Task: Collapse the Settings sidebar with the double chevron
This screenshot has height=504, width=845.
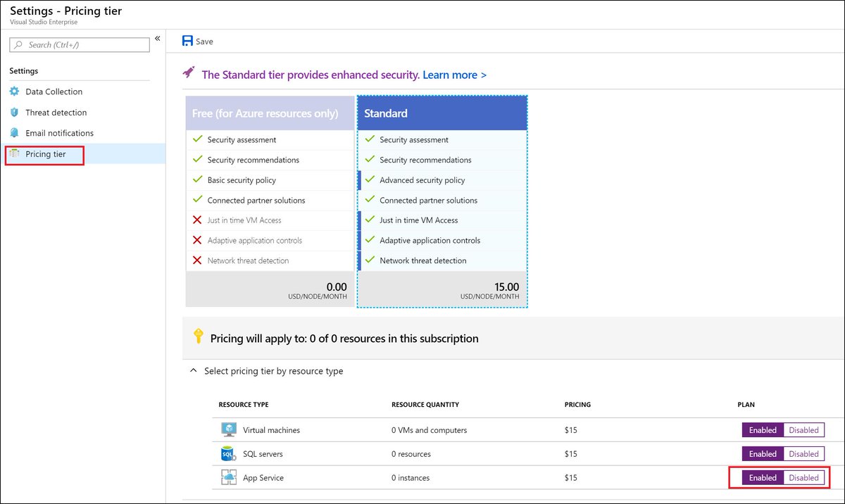Action: pos(156,39)
